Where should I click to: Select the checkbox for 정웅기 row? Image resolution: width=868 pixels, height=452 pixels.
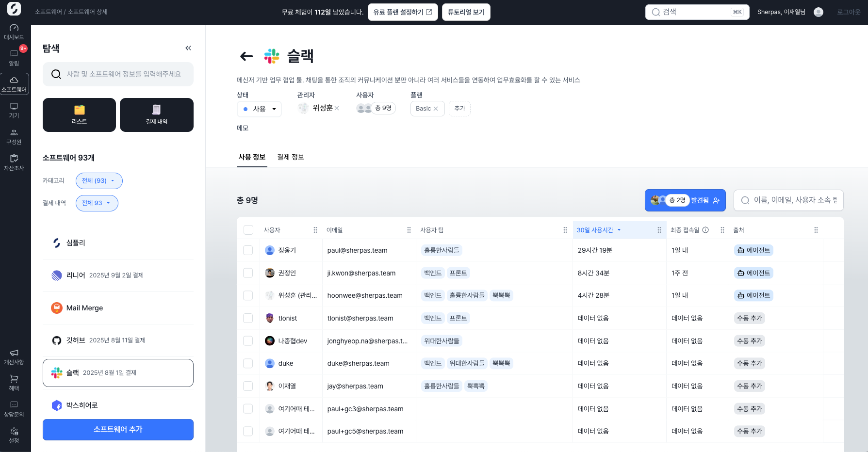click(x=248, y=250)
